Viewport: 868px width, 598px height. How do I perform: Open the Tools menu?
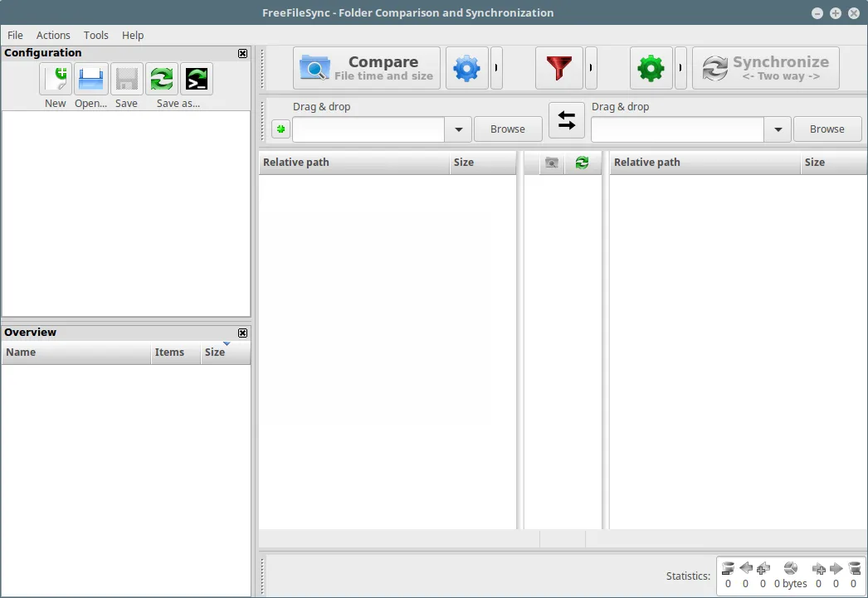click(x=95, y=35)
